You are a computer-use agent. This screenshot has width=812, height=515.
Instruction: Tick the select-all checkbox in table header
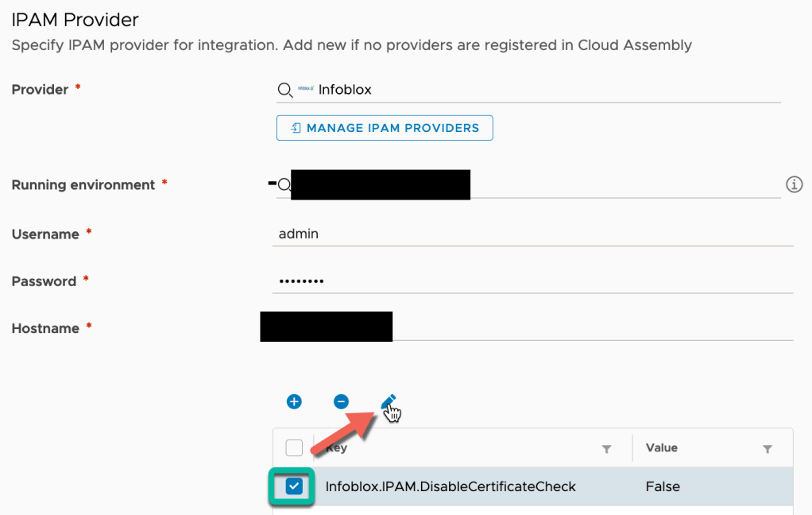coord(294,448)
